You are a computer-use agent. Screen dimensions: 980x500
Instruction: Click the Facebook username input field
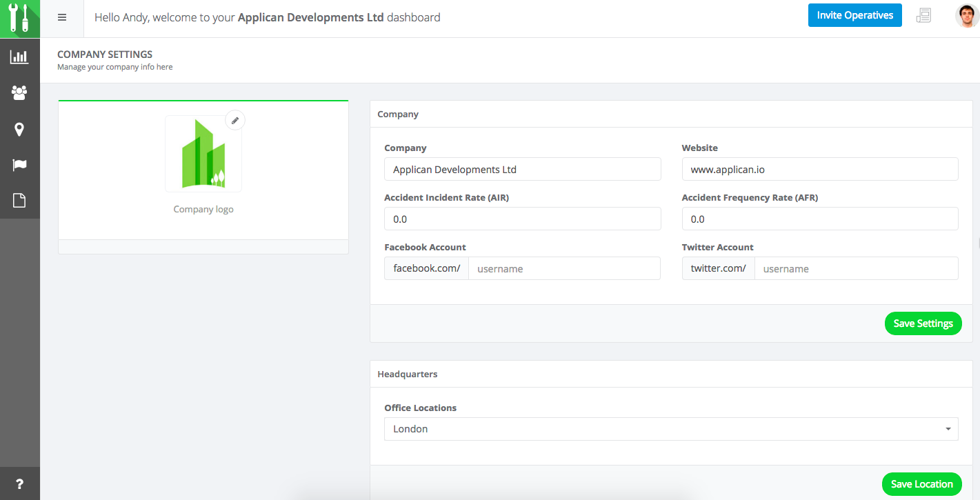(563, 269)
